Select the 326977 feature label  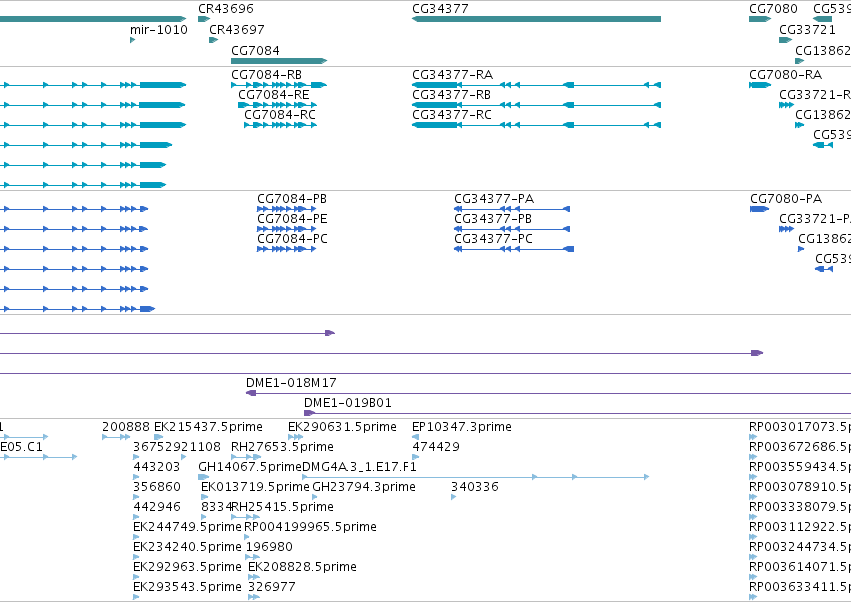tap(271, 587)
